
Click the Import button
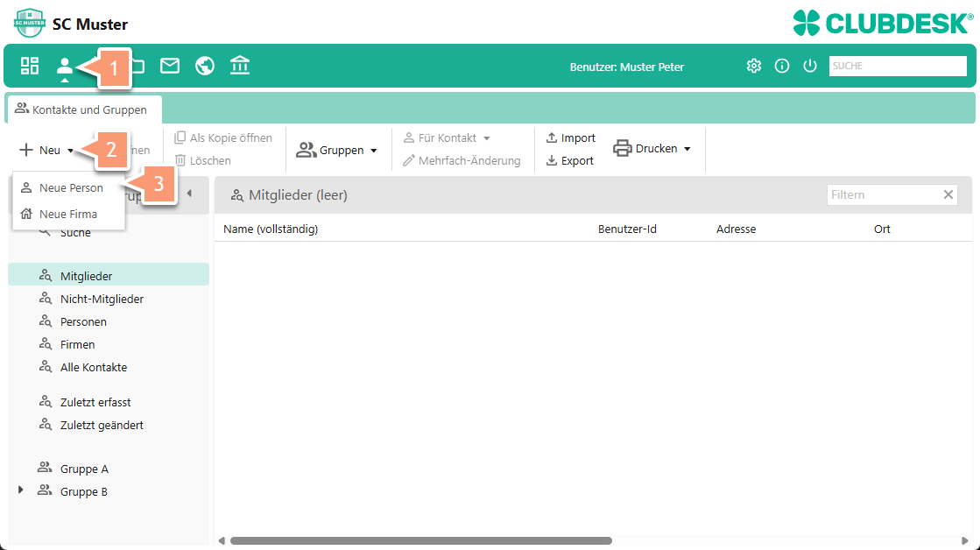click(571, 137)
